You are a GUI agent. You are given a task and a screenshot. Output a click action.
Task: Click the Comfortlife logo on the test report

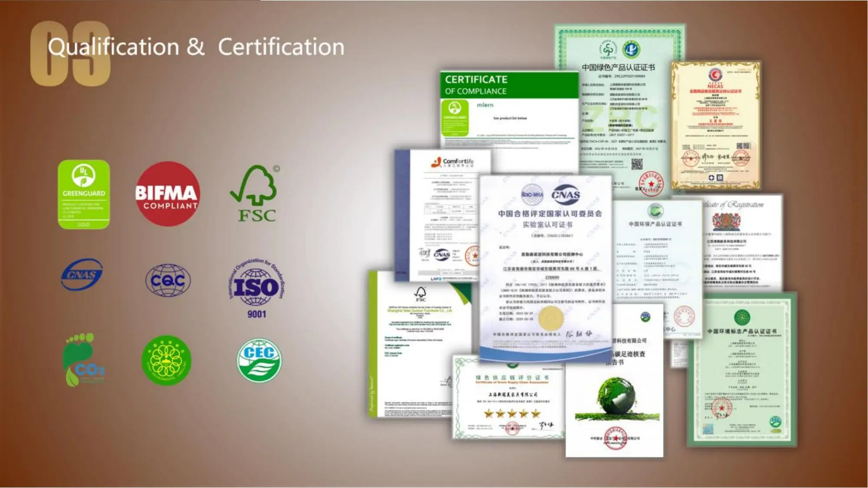coord(452,163)
